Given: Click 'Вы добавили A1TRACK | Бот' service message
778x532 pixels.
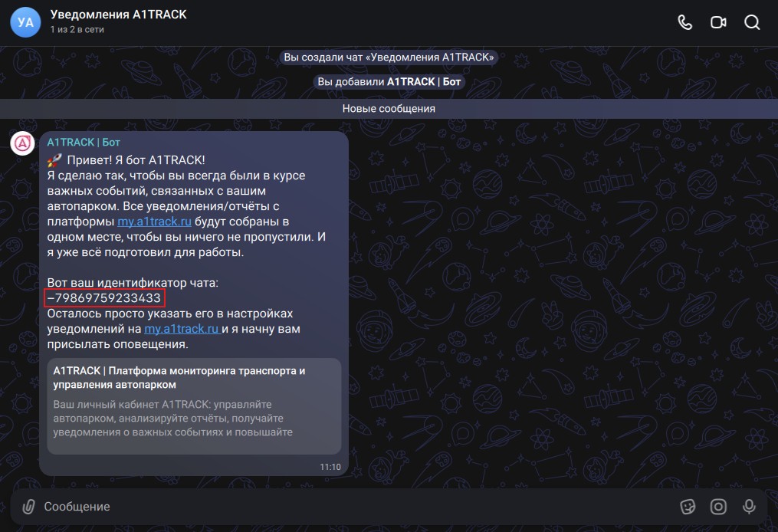Looking at the screenshot, I should (x=389, y=82).
